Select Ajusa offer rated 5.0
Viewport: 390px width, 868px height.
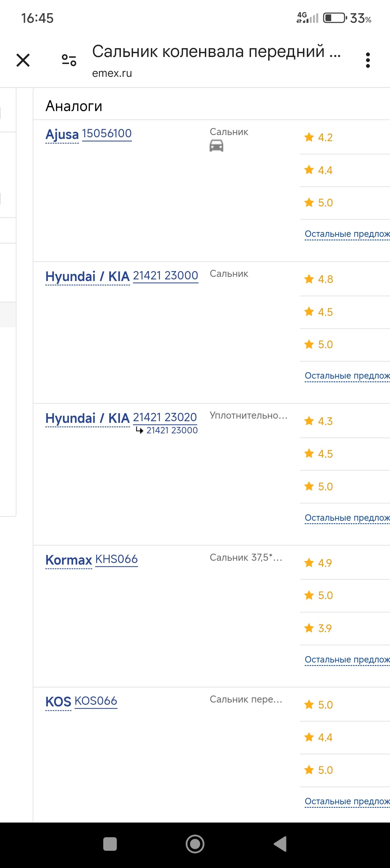(345, 203)
